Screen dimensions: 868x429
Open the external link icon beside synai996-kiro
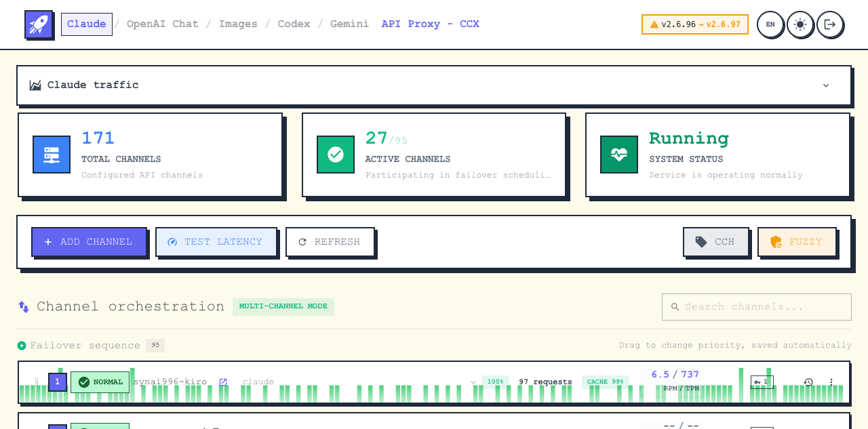(x=223, y=382)
